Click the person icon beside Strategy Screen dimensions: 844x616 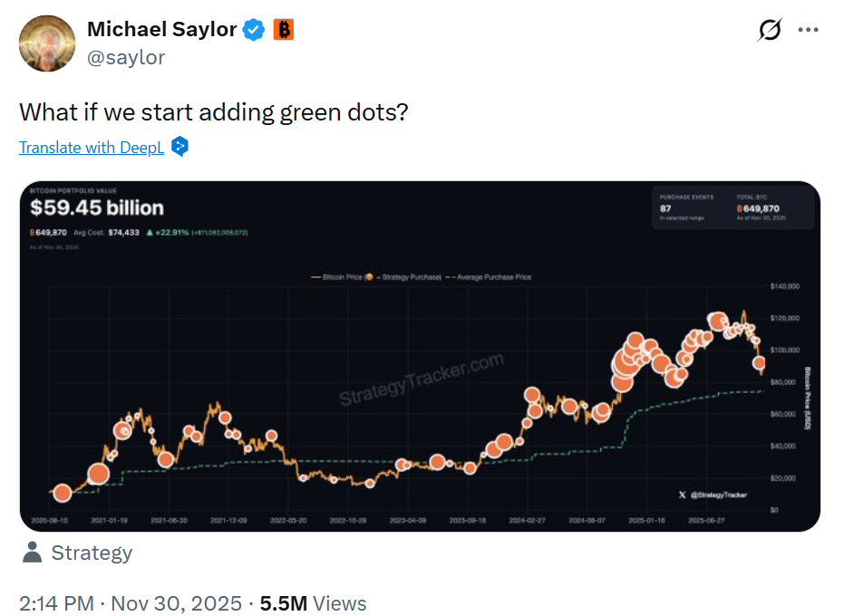point(32,552)
